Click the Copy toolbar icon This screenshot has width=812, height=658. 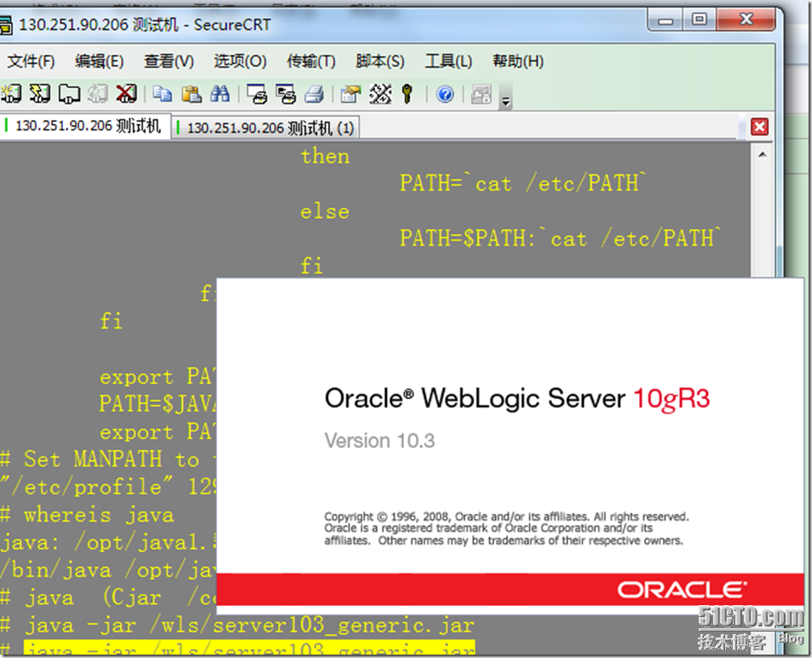[x=163, y=94]
